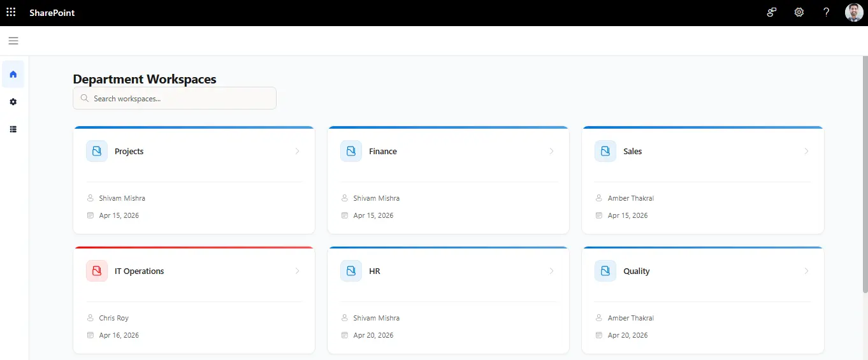Image resolution: width=868 pixels, height=360 pixels.
Task: Click Apr 20, 2026 on HR card
Action: [373, 335]
